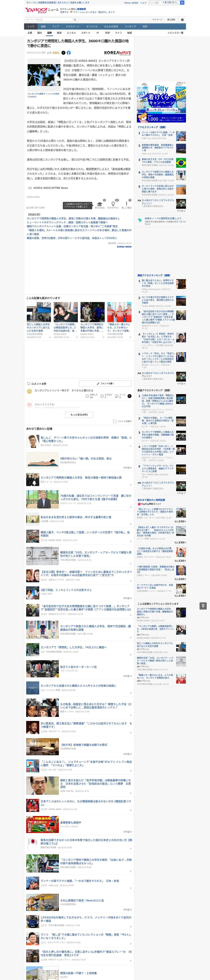The image size is (210, 980).
Task: Open 購入履歴 link
Action: click(x=171, y=20)
